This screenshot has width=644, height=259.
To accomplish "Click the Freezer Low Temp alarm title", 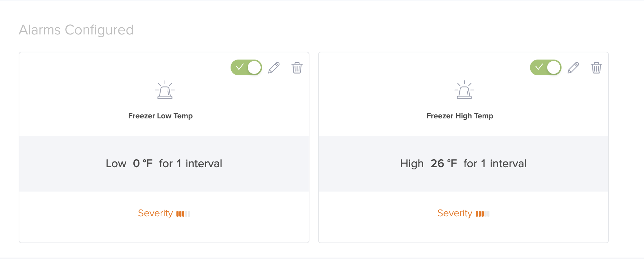I will coord(160,116).
